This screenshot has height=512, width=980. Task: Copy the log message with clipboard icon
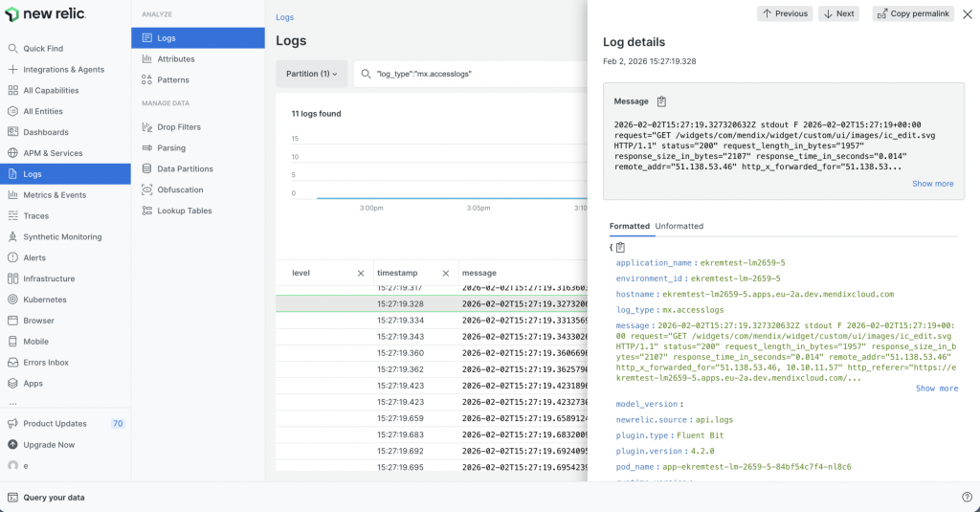point(661,101)
